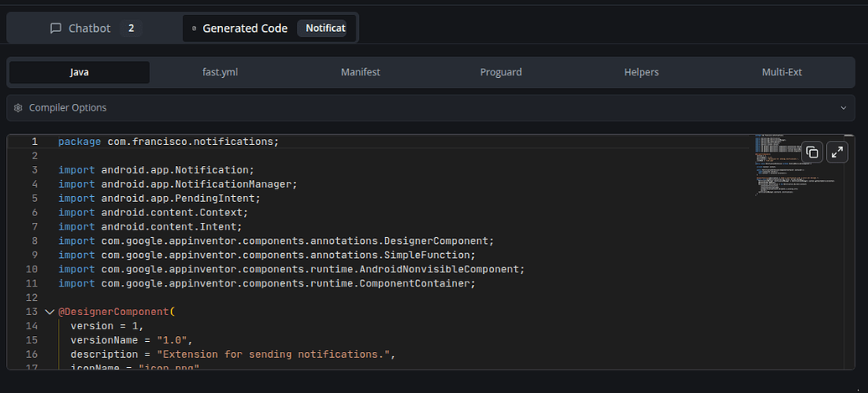This screenshot has width=868, height=393.
Task: Click the small icon beside Generated Code
Action: (x=195, y=28)
